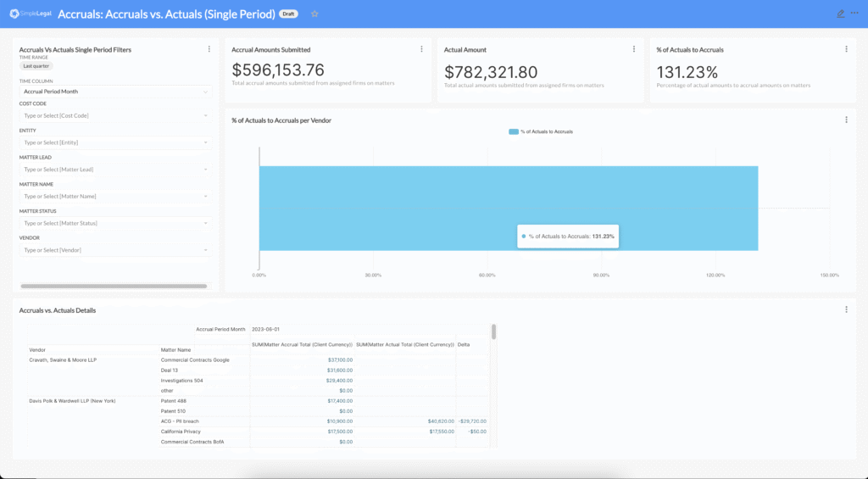Screen dimensions: 868x479
Task: Click the SimpleLegal logo icon
Action: (x=15, y=14)
